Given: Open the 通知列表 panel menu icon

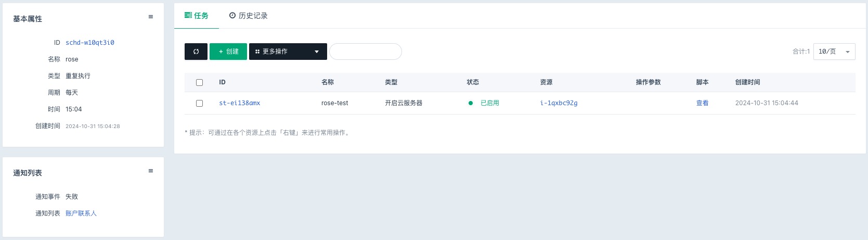Looking at the screenshot, I should click(151, 171).
